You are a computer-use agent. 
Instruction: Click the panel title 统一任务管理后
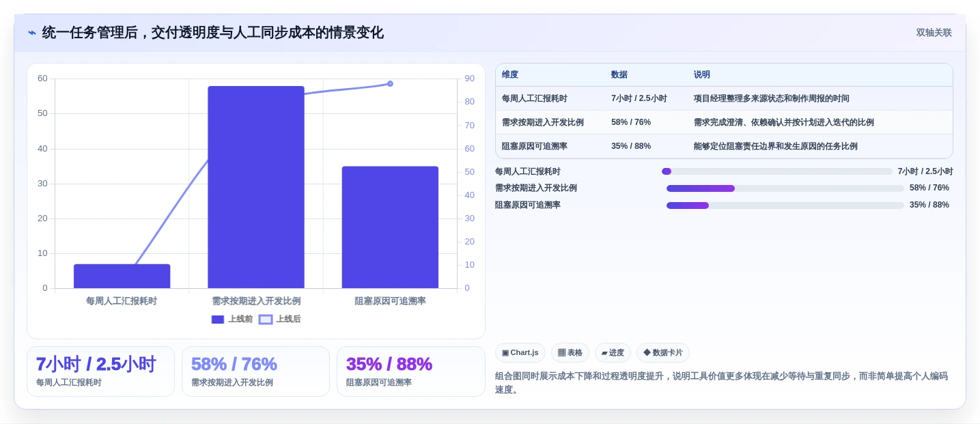212,33
